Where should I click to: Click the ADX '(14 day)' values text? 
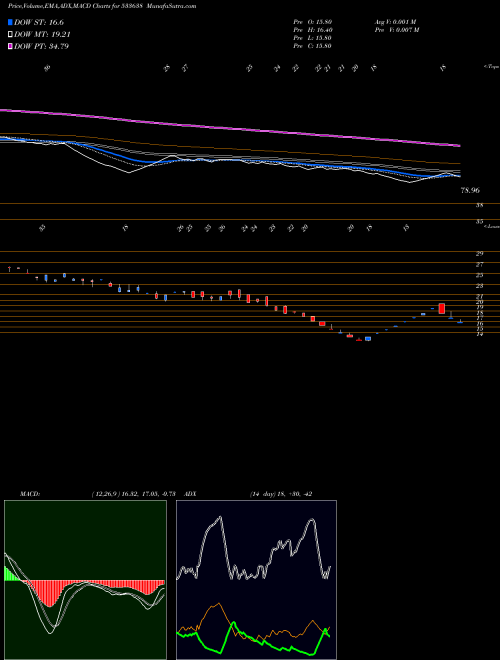[x=280, y=494]
